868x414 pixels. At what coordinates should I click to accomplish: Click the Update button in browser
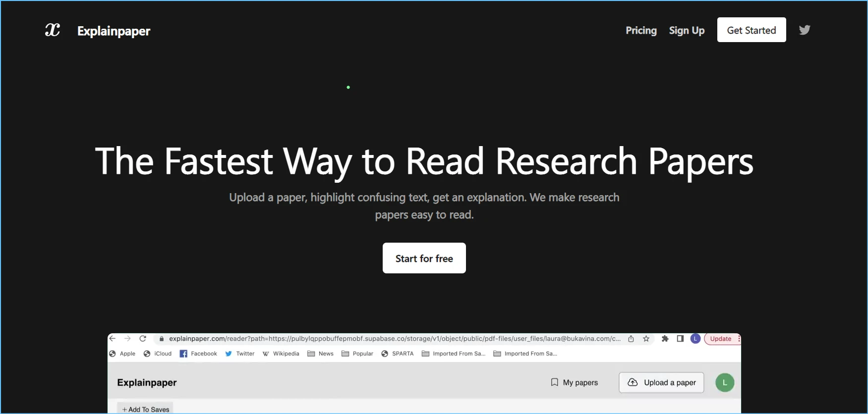click(x=721, y=339)
